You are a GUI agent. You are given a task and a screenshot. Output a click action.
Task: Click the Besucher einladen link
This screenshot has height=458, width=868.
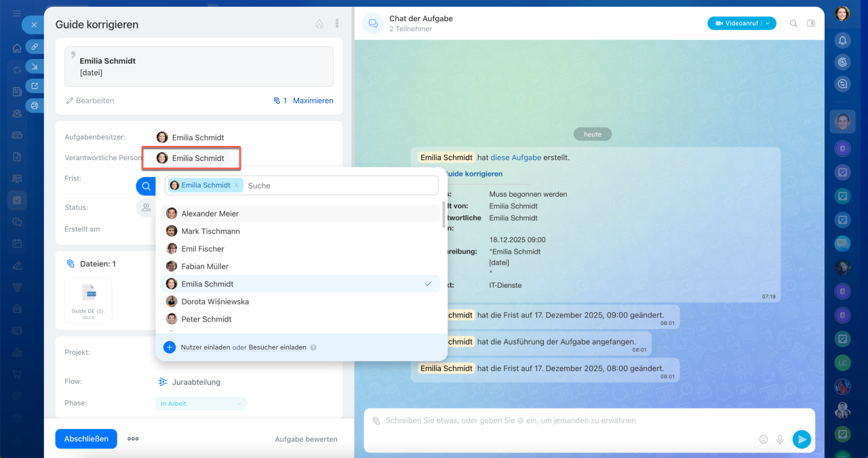(277, 347)
